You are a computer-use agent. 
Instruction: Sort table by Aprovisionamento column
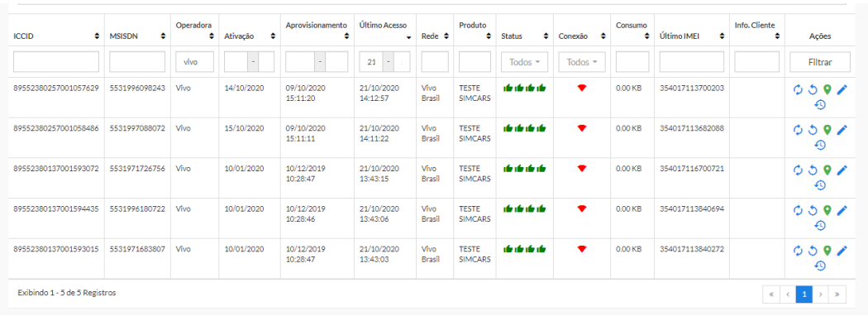click(346, 36)
